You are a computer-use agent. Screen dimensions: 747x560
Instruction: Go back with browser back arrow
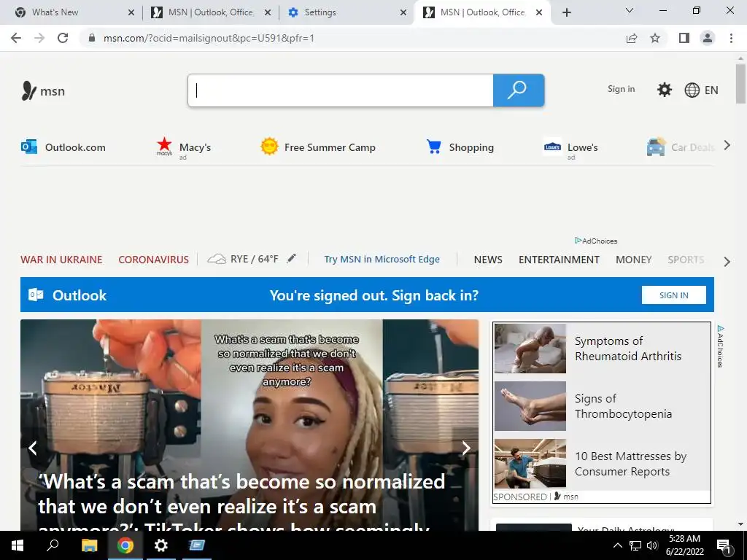pyautogui.click(x=16, y=38)
